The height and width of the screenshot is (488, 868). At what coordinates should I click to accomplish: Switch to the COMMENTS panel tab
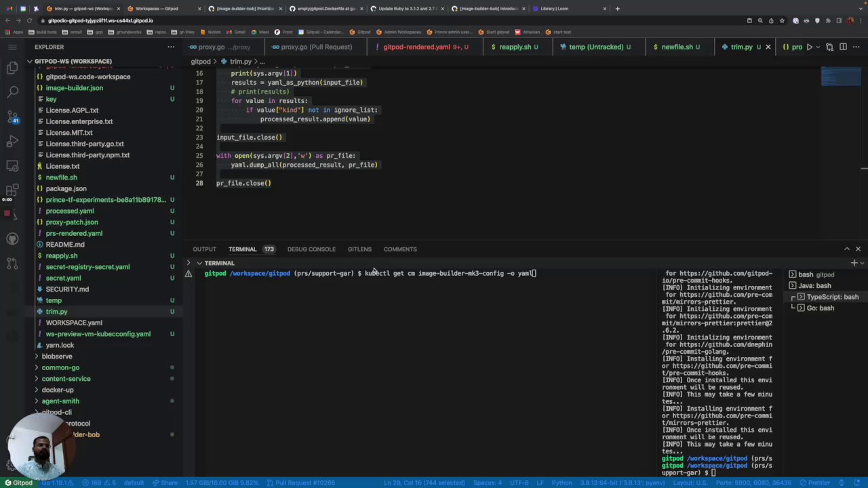(400, 249)
